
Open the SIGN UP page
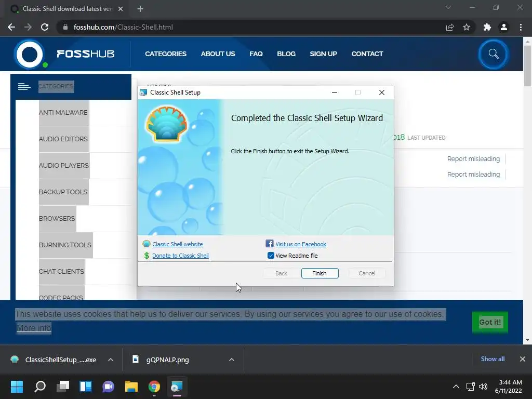coord(323,54)
